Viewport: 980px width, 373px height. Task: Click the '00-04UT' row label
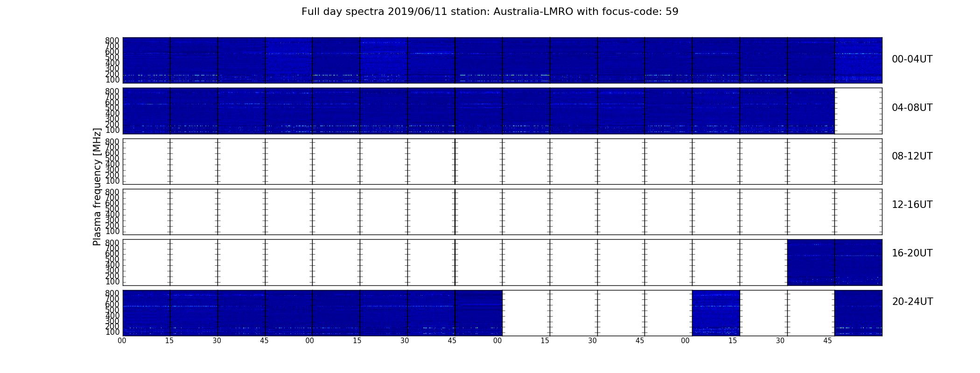pyautogui.click(x=912, y=59)
